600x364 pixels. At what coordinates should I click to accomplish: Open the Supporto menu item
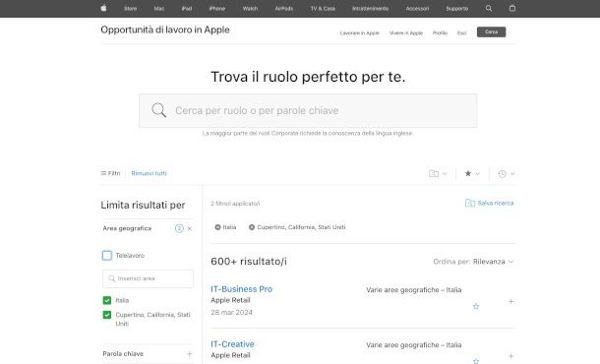tap(457, 9)
